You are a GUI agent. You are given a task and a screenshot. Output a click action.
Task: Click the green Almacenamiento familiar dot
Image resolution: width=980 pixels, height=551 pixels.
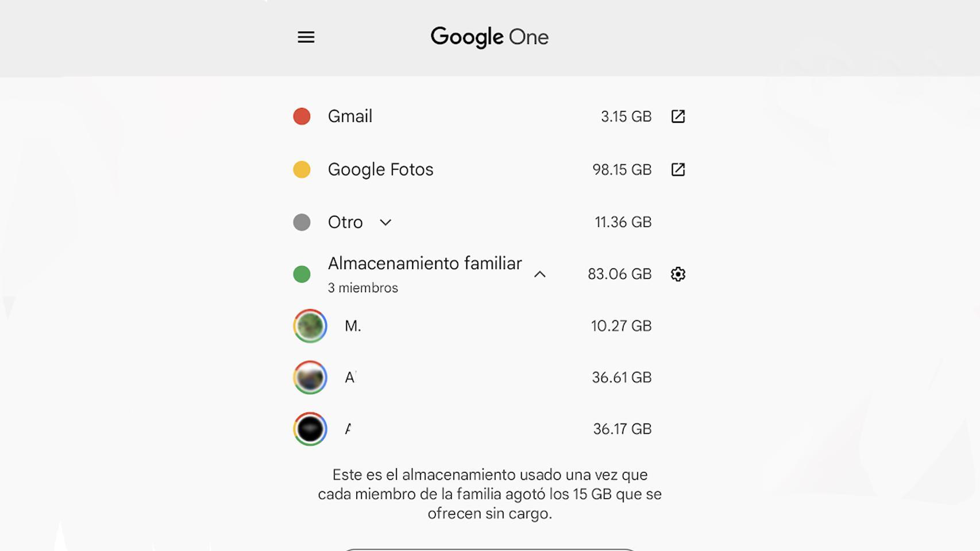click(302, 274)
